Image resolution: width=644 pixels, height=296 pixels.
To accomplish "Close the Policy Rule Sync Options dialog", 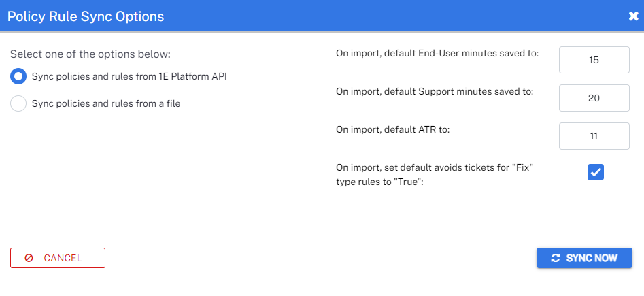I will (633, 16).
